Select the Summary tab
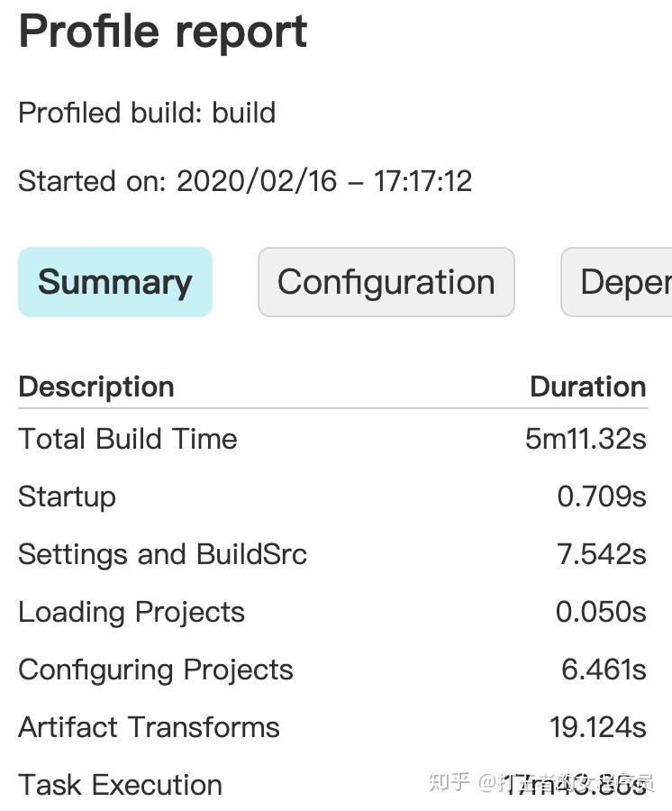672x811 pixels. point(114,282)
